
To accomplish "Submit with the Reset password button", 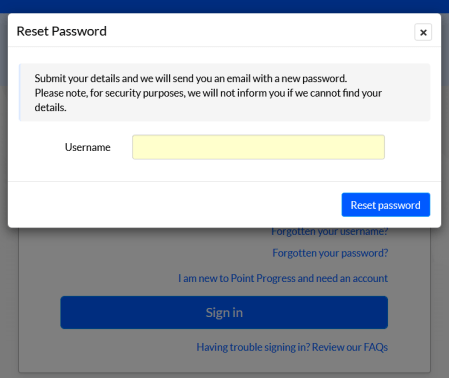I will pyautogui.click(x=386, y=205).
